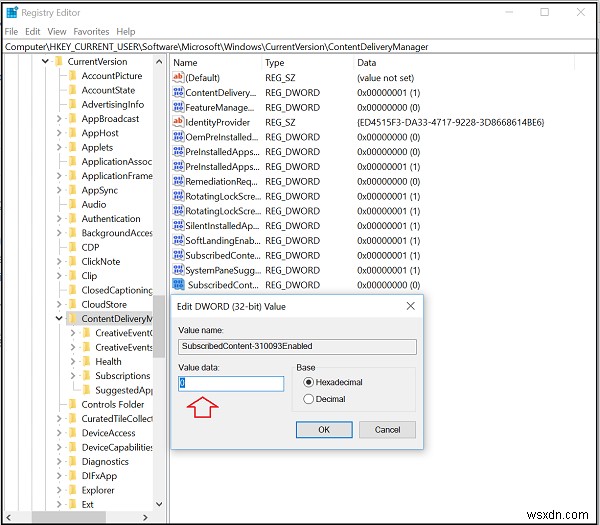The width and height of the screenshot is (600, 525).
Task: Click the CDP folder icon
Action: pyautogui.click(x=72, y=247)
